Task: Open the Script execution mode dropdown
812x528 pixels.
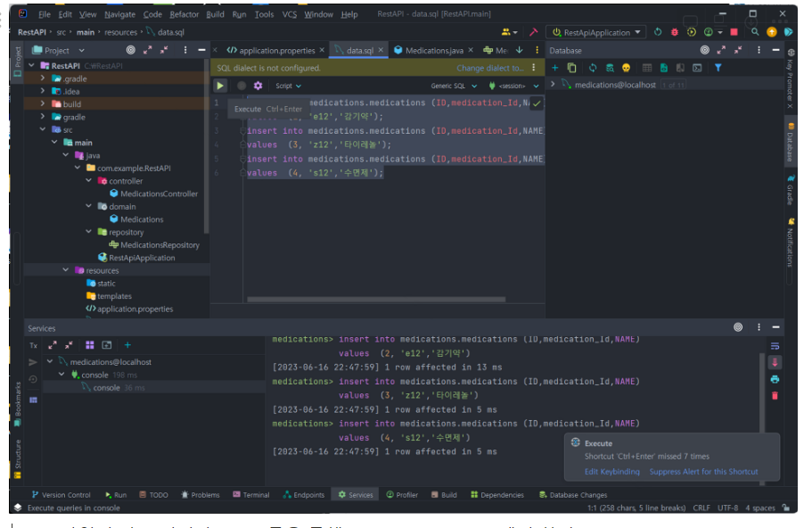Action: [288, 86]
